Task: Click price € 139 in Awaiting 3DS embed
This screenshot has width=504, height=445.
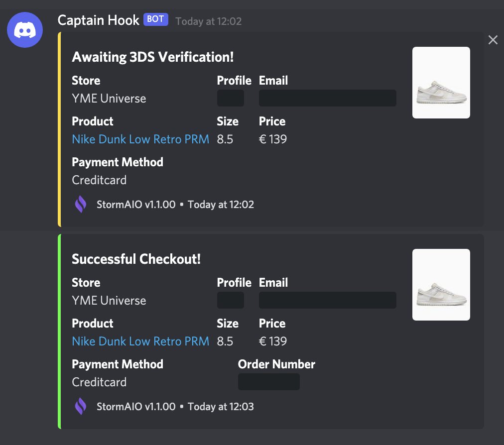Action: [273, 139]
